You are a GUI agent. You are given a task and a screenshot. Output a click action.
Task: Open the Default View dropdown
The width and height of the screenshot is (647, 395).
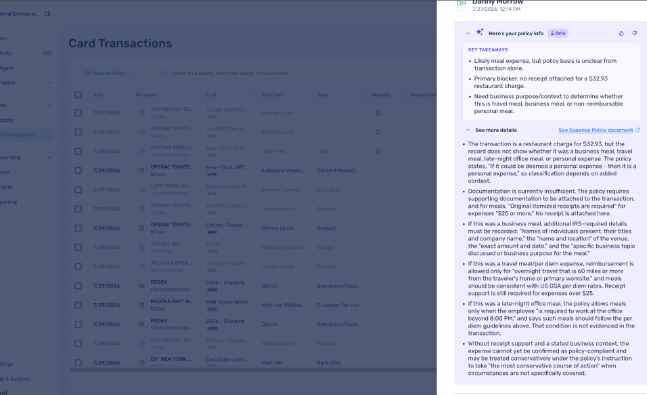[x=107, y=73]
